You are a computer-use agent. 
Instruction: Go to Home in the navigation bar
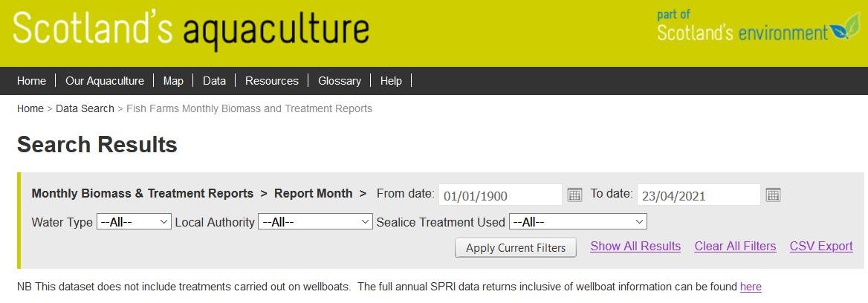coord(31,81)
